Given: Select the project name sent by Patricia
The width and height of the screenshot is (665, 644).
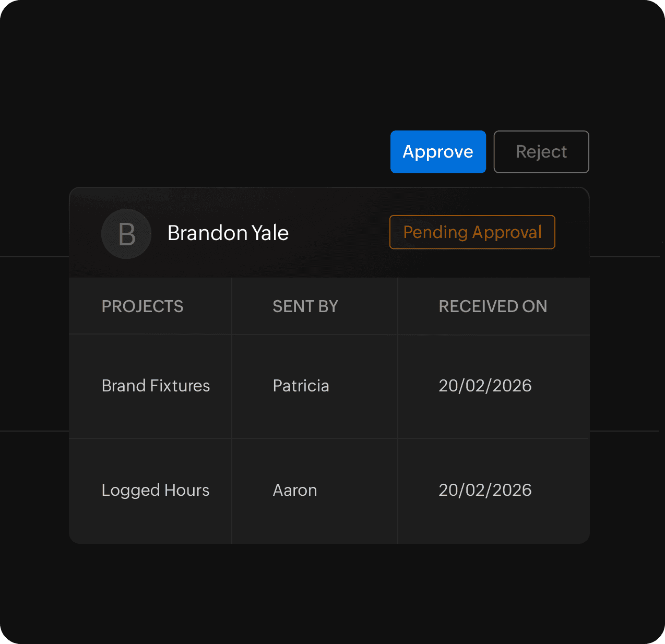Looking at the screenshot, I should click(156, 386).
